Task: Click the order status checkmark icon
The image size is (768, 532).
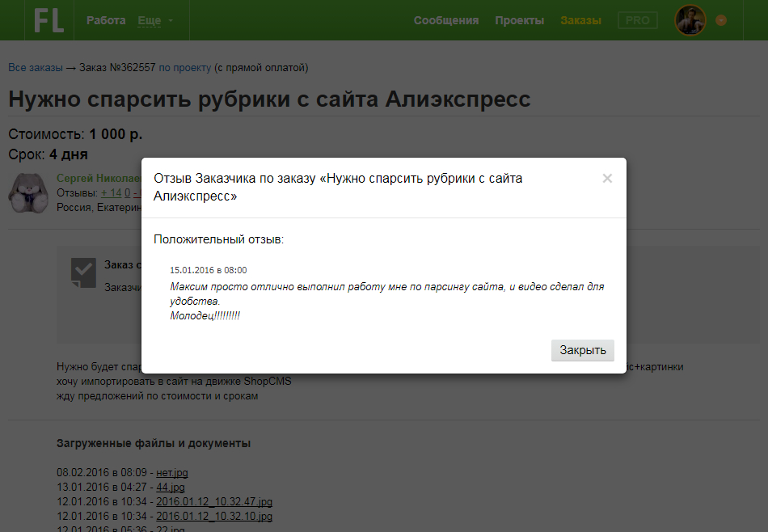Action: pyautogui.click(x=83, y=272)
